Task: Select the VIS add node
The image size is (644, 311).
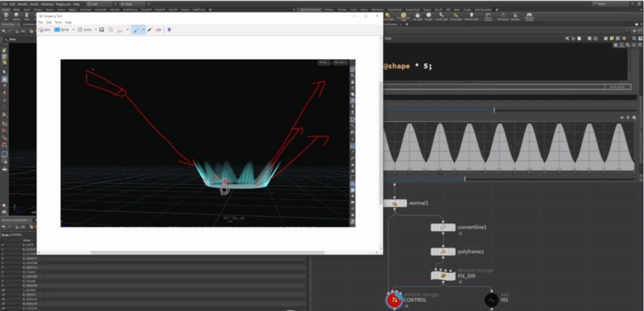Action: 491,300
